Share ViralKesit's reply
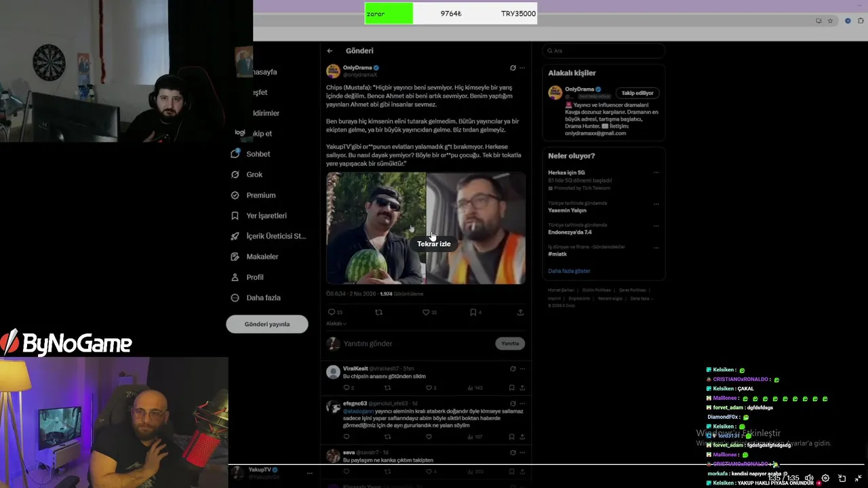 point(521,388)
